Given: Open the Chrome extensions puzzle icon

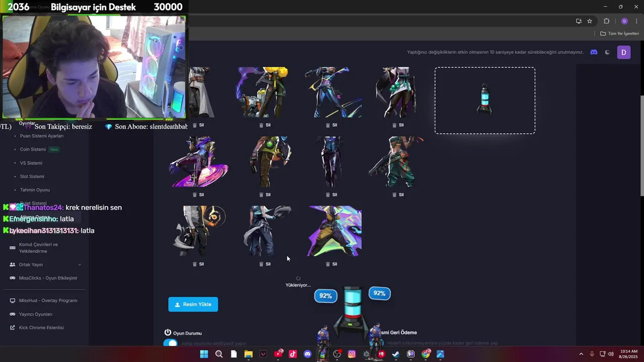Looking at the screenshot, I should point(606,21).
